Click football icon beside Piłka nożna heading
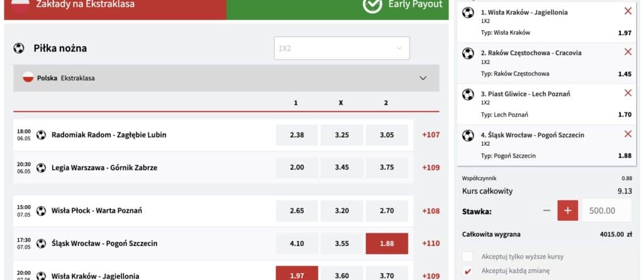Viewport: 644px width, 280px height. pyautogui.click(x=19, y=48)
